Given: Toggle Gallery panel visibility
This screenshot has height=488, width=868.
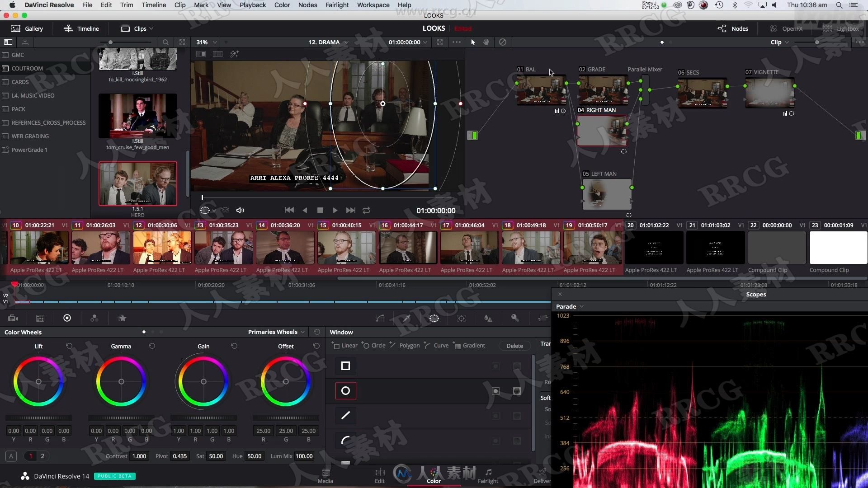Looking at the screenshot, I should point(27,28).
